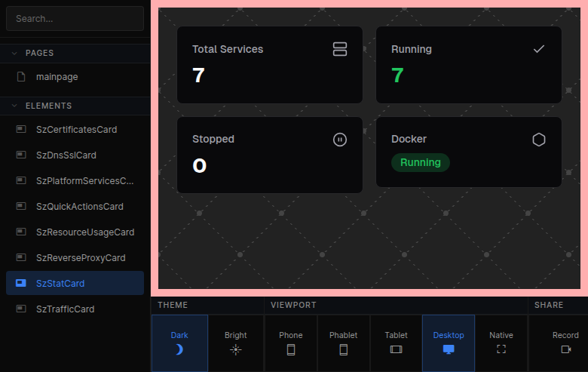The image size is (588, 372).
Task: Open the SzResourceUsageCard element
Action: coord(84,232)
